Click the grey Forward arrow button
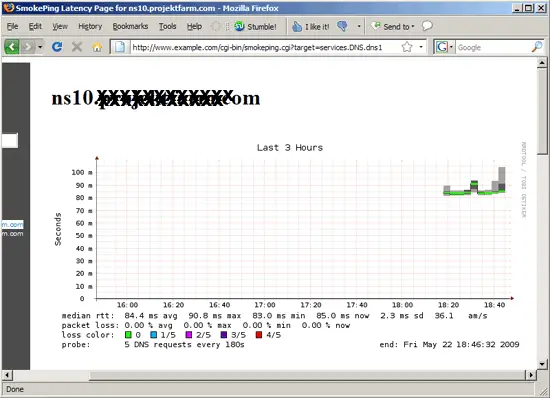The height and width of the screenshot is (398, 550). (x=28, y=47)
